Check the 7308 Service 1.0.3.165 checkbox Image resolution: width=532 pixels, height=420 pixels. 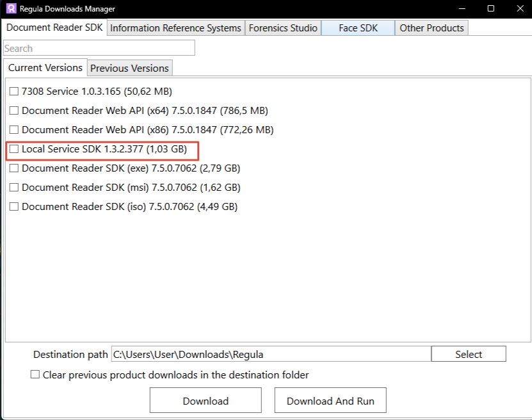coord(14,92)
